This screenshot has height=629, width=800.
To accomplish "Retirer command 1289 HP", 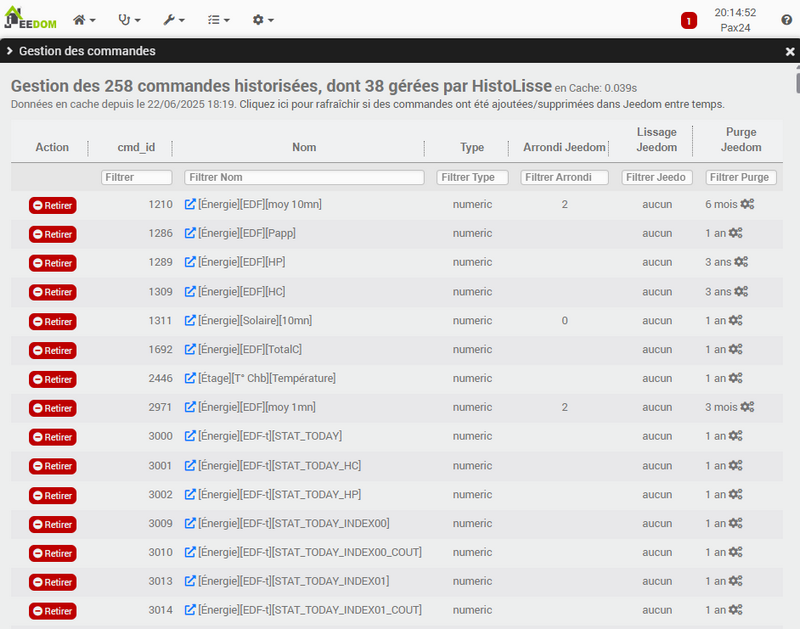I will click(53, 263).
